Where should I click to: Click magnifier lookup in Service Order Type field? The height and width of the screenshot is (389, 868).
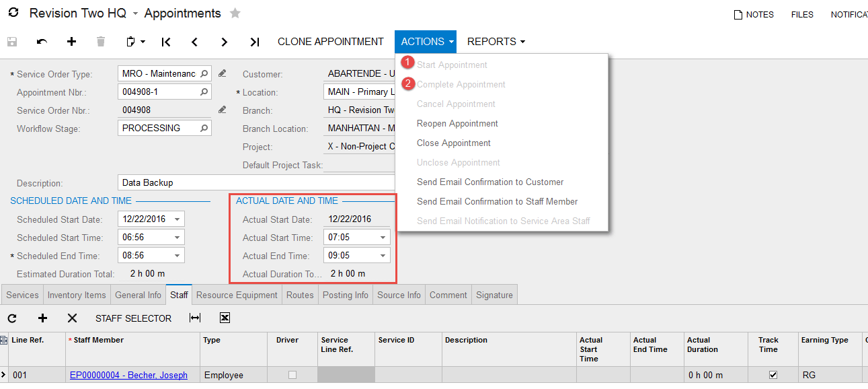(204, 73)
